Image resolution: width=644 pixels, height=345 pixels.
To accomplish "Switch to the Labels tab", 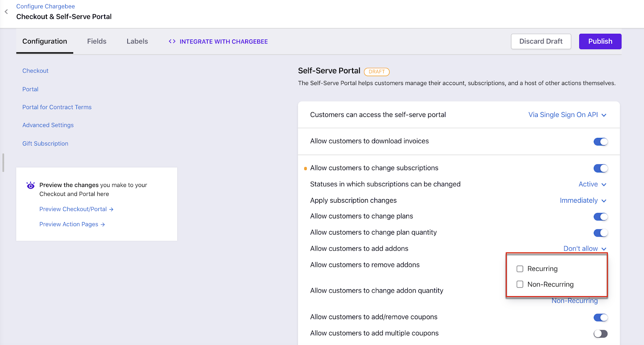I will (137, 42).
